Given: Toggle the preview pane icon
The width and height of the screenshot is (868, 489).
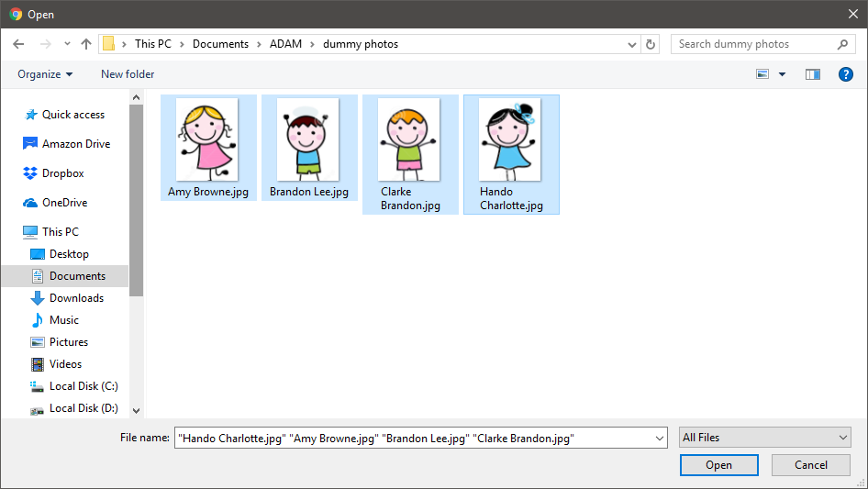Looking at the screenshot, I should pos(812,74).
